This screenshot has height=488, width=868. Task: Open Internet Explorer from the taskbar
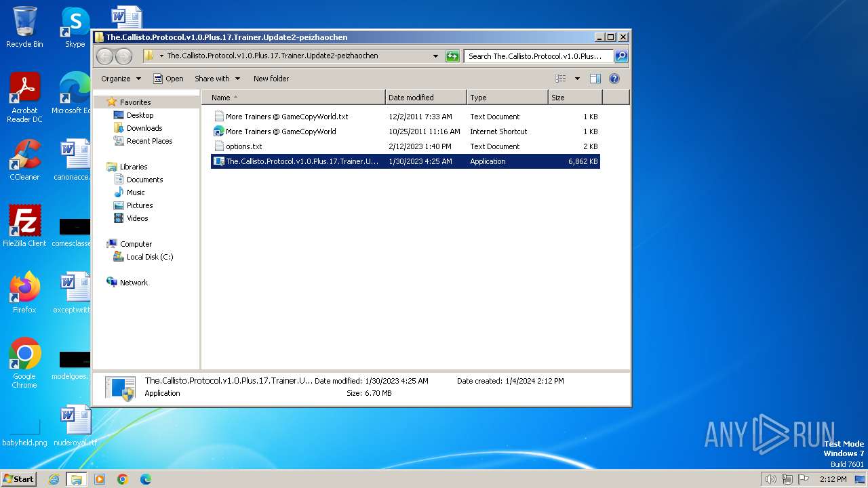pos(54,479)
